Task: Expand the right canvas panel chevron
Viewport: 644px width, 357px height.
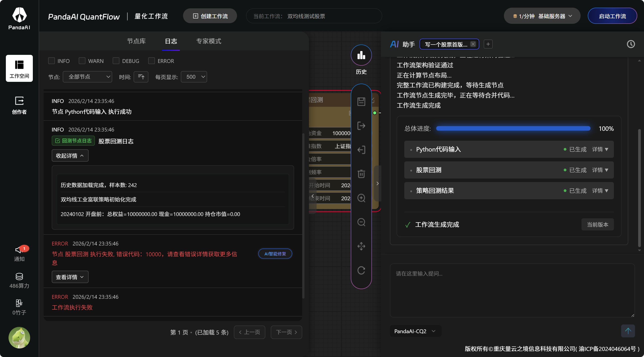Action: 378,183
